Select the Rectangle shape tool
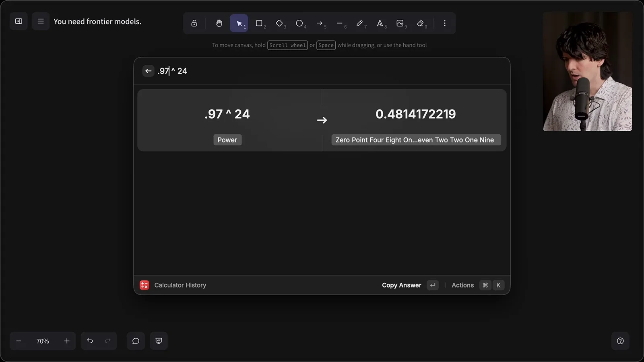This screenshot has height=362, width=644. (259, 23)
